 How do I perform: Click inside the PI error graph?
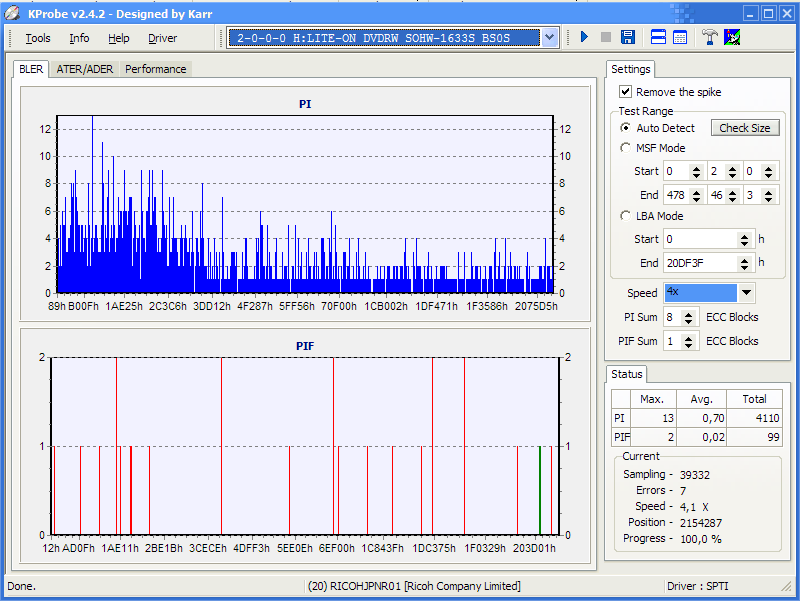(x=305, y=204)
